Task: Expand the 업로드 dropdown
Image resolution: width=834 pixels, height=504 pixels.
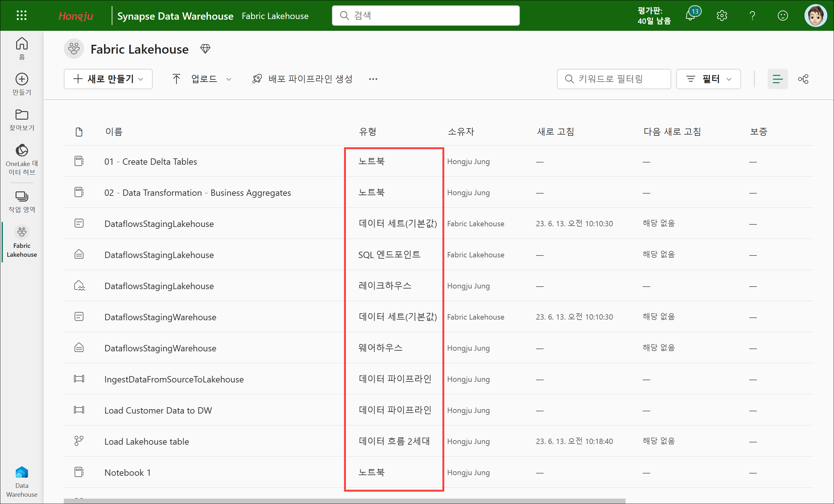Action: pyautogui.click(x=202, y=79)
